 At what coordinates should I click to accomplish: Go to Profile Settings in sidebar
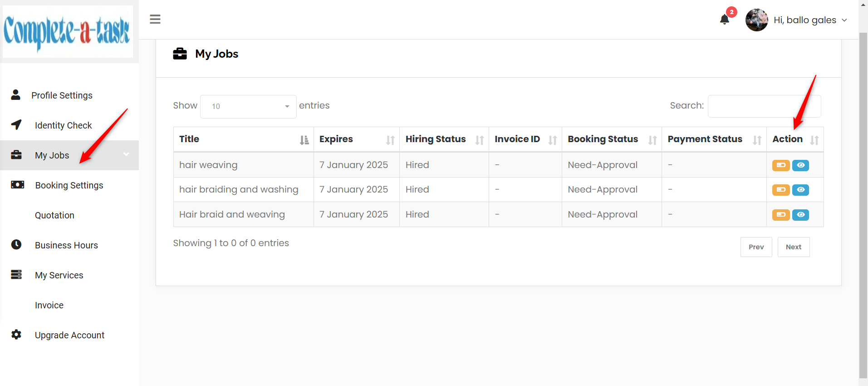[x=62, y=95]
